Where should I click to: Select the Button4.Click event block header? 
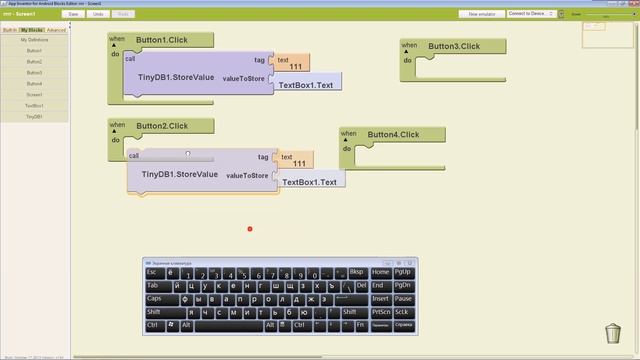click(393, 134)
